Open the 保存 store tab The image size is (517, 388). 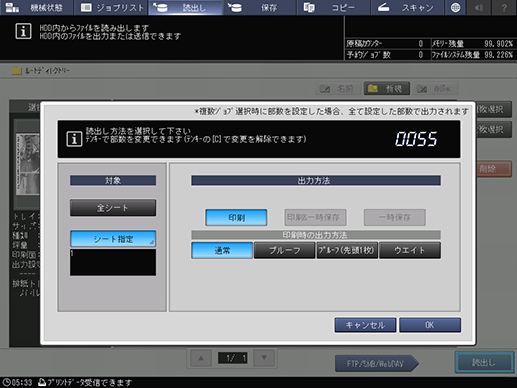pyautogui.click(x=260, y=7)
